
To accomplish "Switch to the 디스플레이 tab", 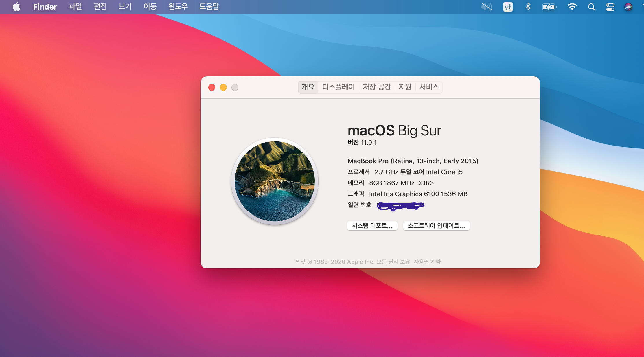I will click(338, 87).
